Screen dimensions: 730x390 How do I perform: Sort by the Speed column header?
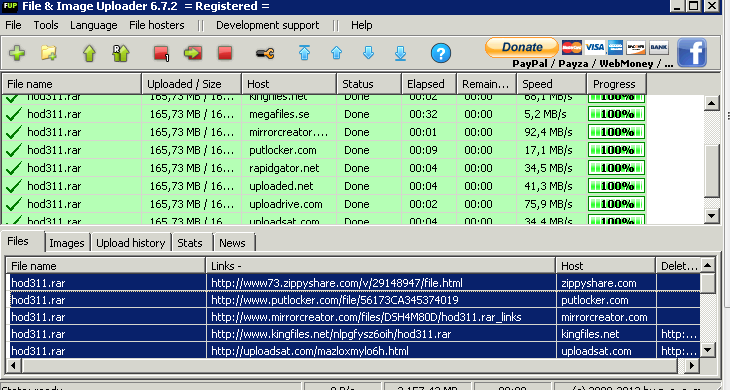[x=551, y=84]
